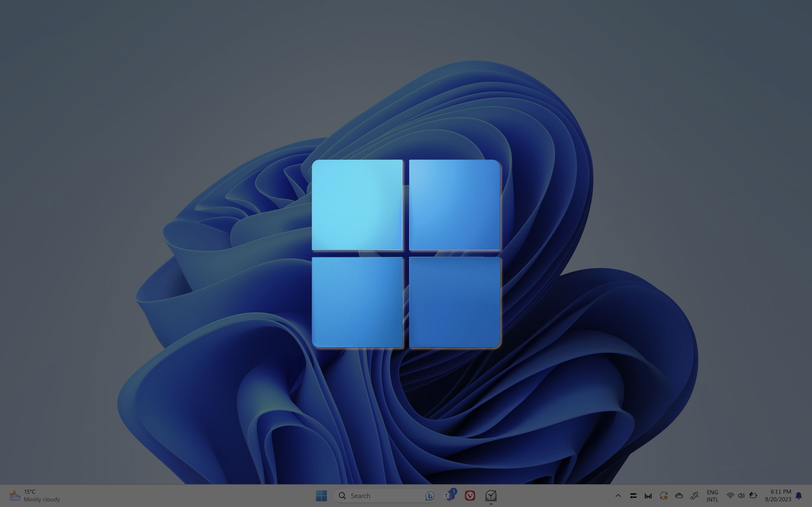The image size is (812, 507).
Task: Open the taskbar overflow menu arrow
Action: (x=618, y=495)
